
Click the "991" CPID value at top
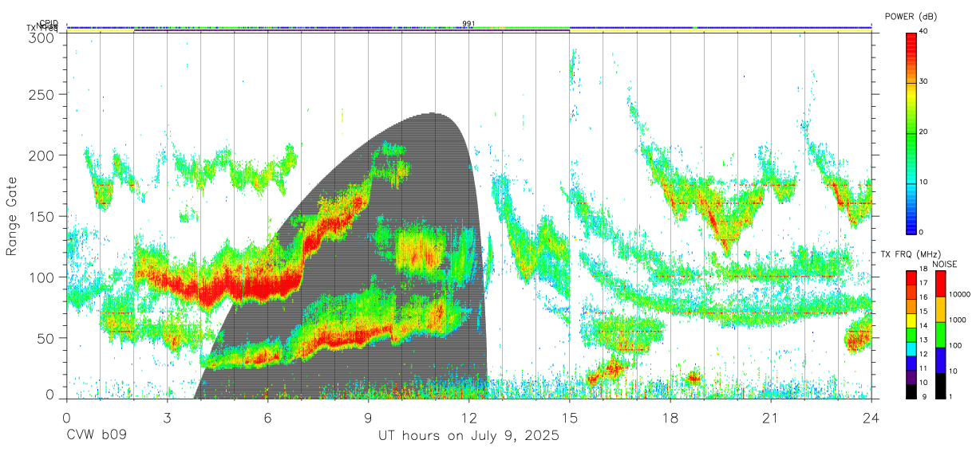tap(468, 24)
